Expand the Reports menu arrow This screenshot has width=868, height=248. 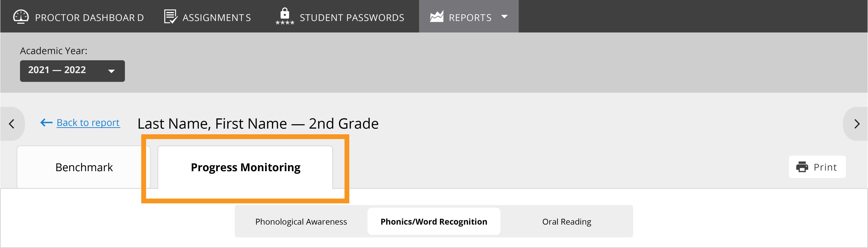click(x=504, y=17)
